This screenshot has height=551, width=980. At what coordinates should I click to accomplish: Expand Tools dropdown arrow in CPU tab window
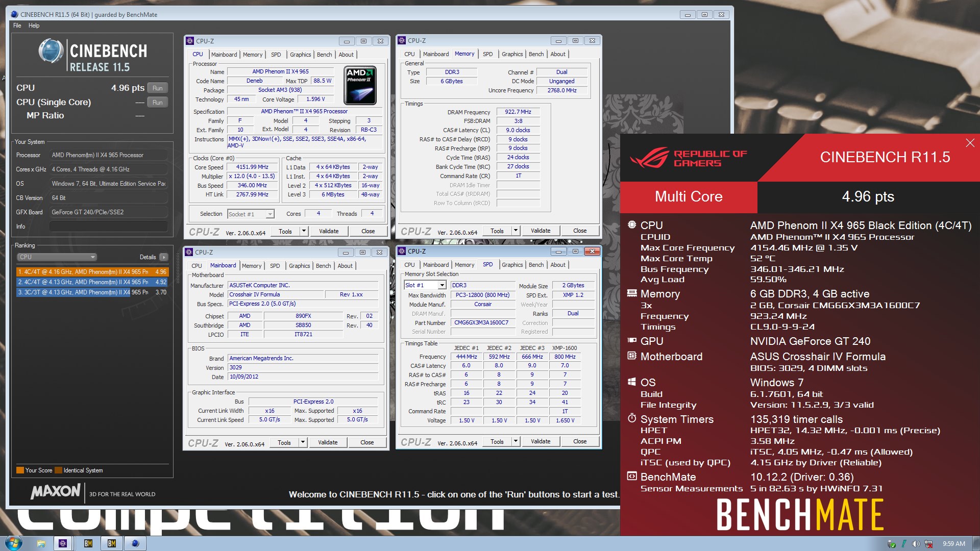[304, 231]
